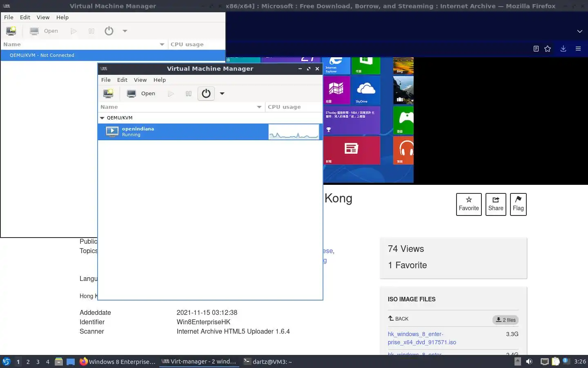
Task: Click the new virtual machine icon in front Virtual Machine Manager
Action: coord(108,94)
